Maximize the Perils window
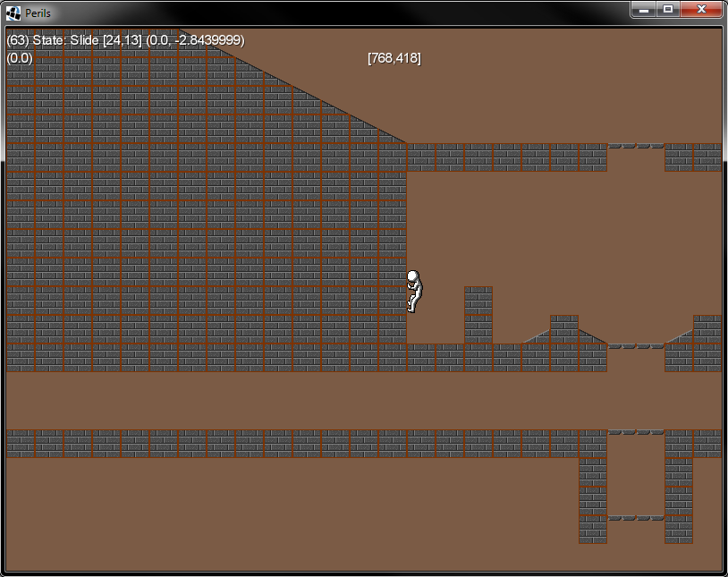Image resolution: width=728 pixels, height=577 pixels. [668, 9]
